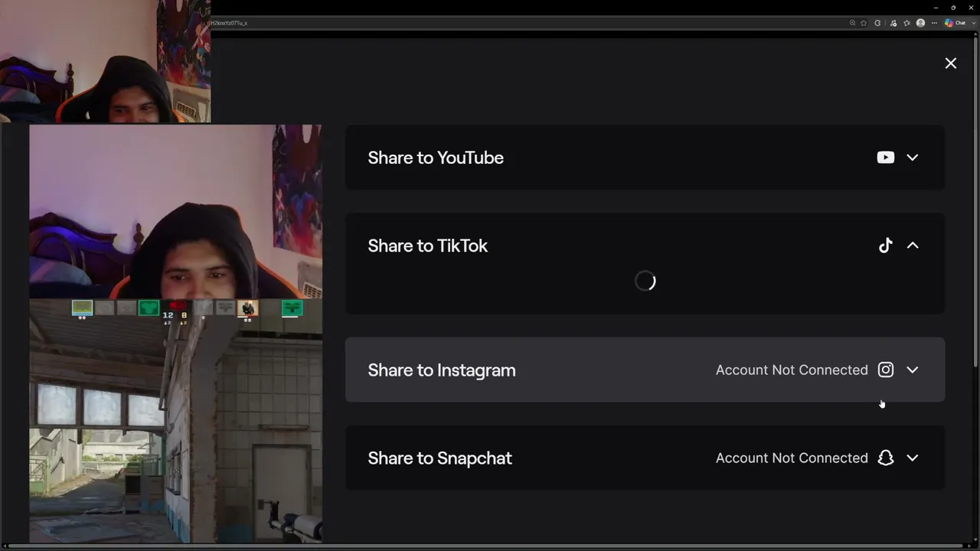Open the Copilot Chat button

tap(955, 23)
